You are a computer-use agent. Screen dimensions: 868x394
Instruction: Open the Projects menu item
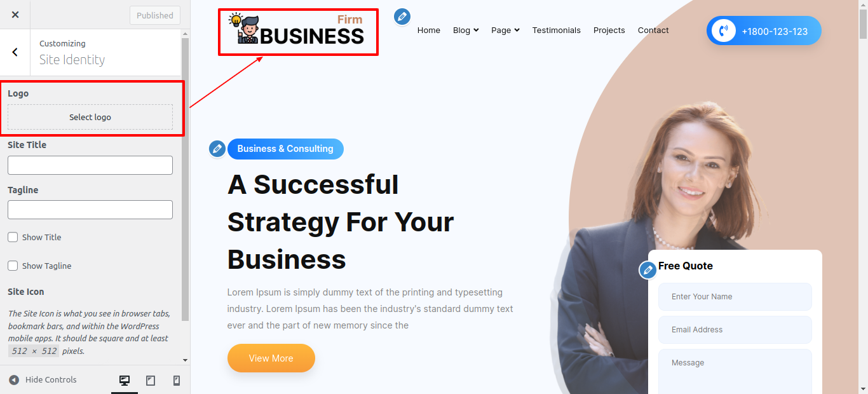pyautogui.click(x=609, y=31)
